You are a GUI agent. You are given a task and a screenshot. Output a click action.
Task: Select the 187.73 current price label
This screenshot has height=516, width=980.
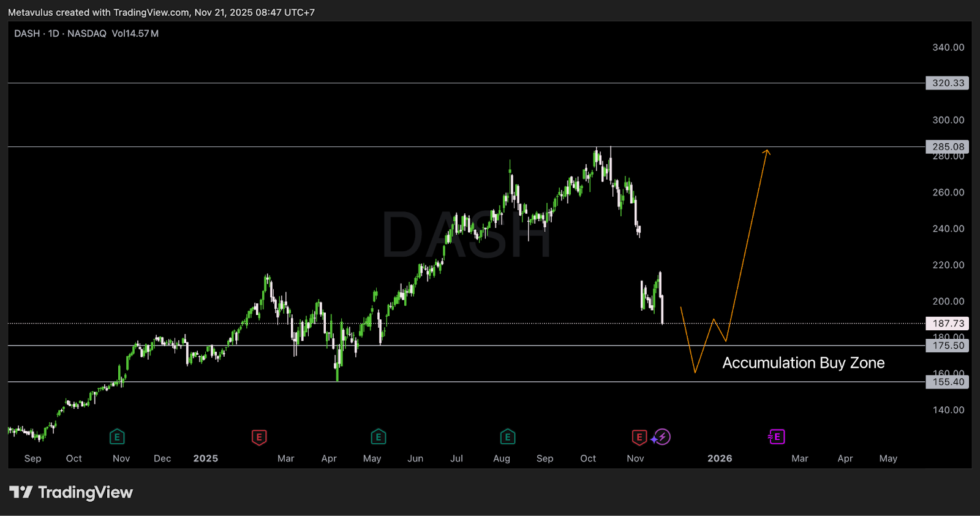click(948, 323)
